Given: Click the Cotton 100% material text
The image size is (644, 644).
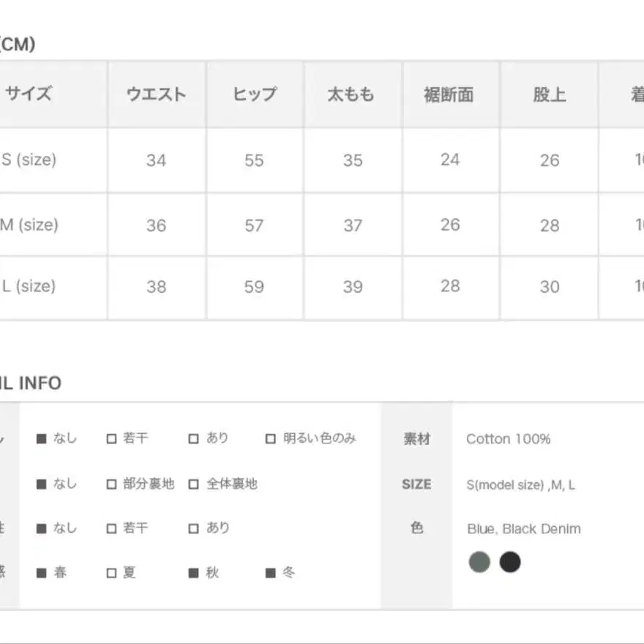Looking at the screenshot, I should 508,438.
